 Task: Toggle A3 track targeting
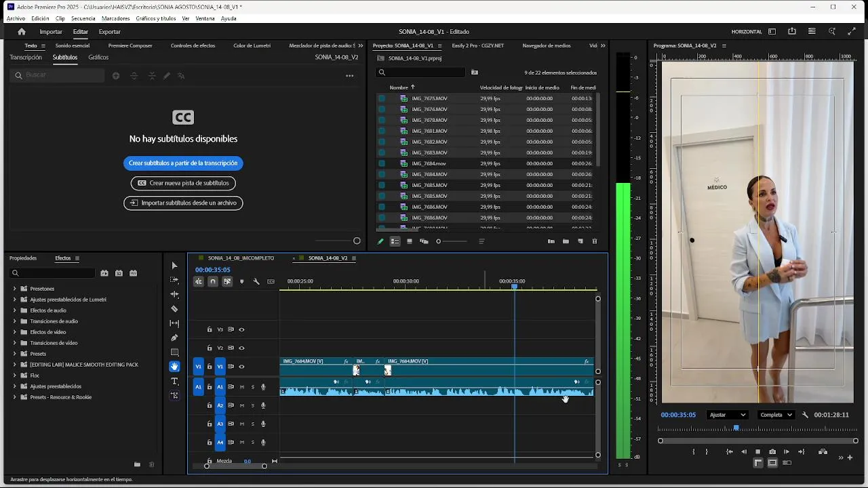point(220,424)
